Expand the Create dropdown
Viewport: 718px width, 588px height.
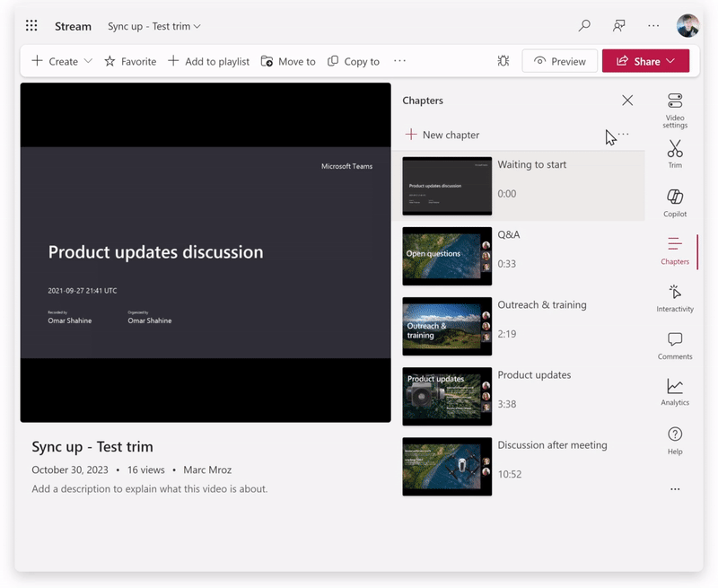(x=62, y=61)
